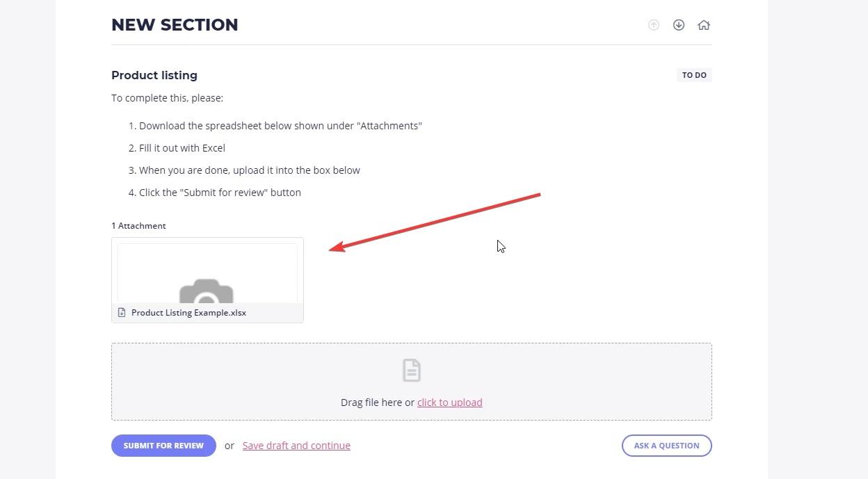This screenshot has width=868, height=479.
Task: Click the NEW SECTION heading
Action: coord(175,25)
